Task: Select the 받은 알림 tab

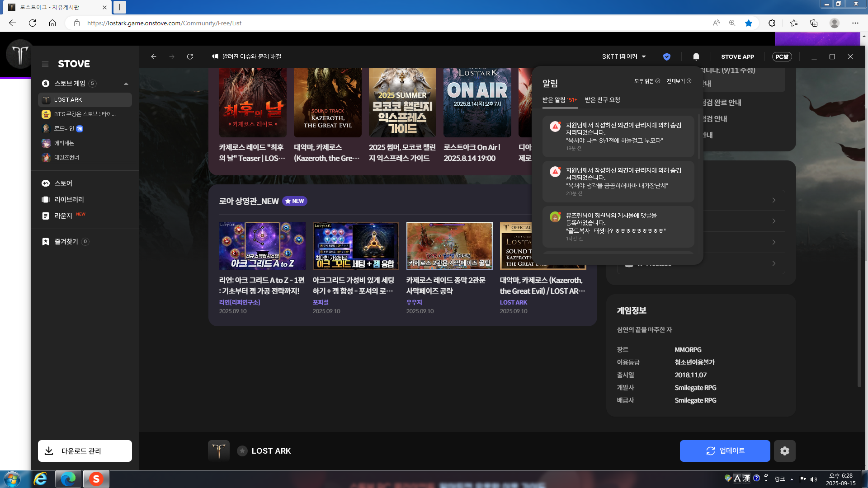Action: [559, 100]
